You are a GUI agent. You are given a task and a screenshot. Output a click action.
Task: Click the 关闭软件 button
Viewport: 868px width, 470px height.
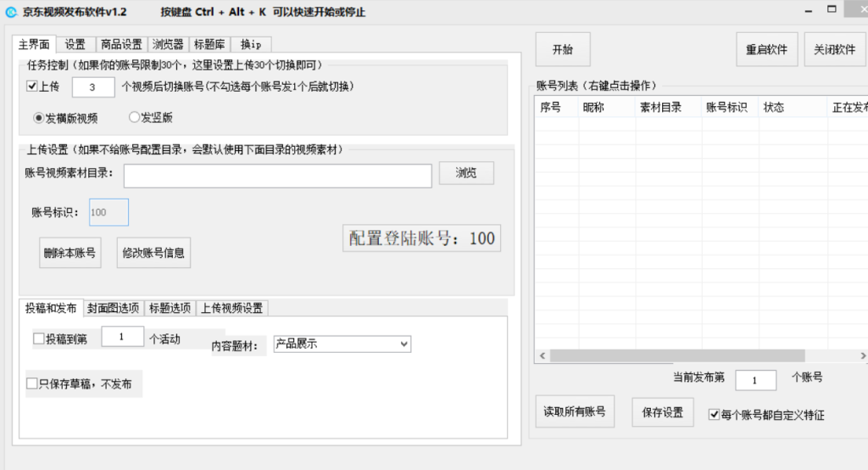835,49
